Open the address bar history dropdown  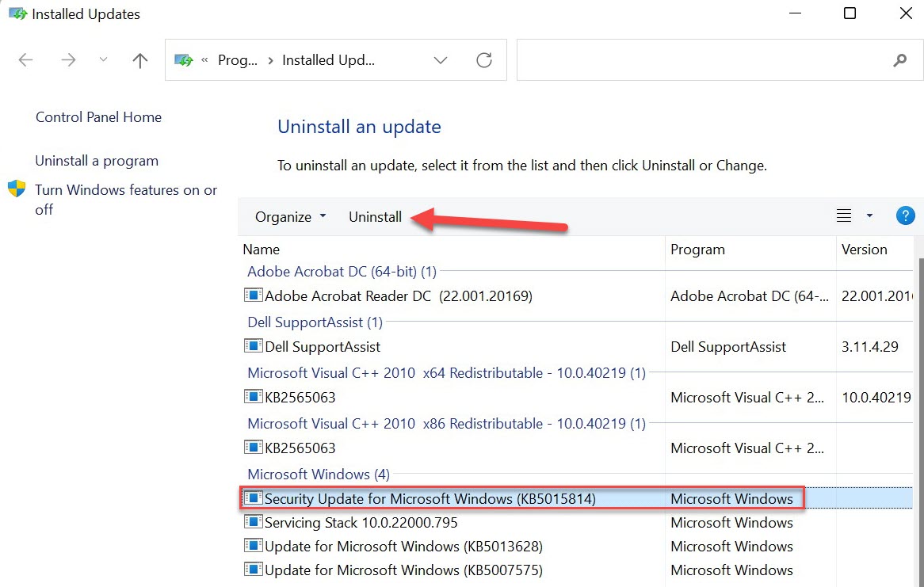pyautogui.click(x=440, y=60)
